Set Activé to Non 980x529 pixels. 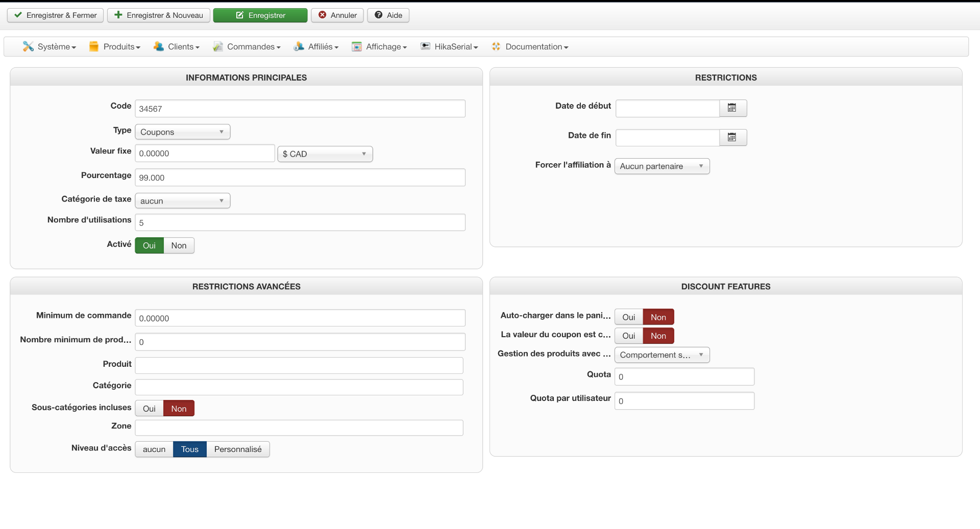click(x=179, y=245)
